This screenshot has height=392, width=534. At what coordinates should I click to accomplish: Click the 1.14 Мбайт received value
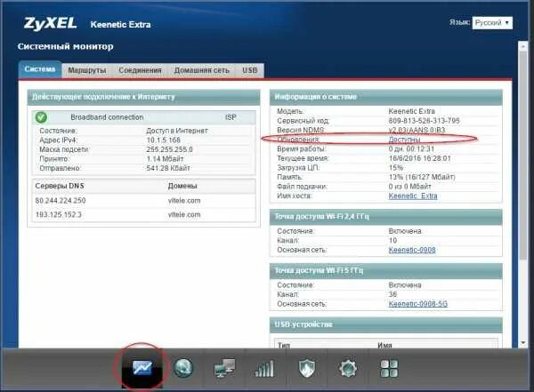pyautogui.click(x=166, y=159)
